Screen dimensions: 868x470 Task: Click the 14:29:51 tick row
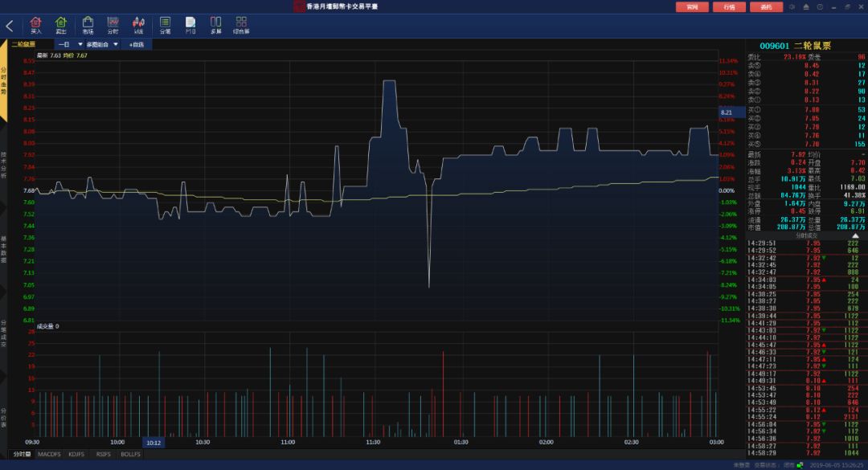click(x=806, y=243)
